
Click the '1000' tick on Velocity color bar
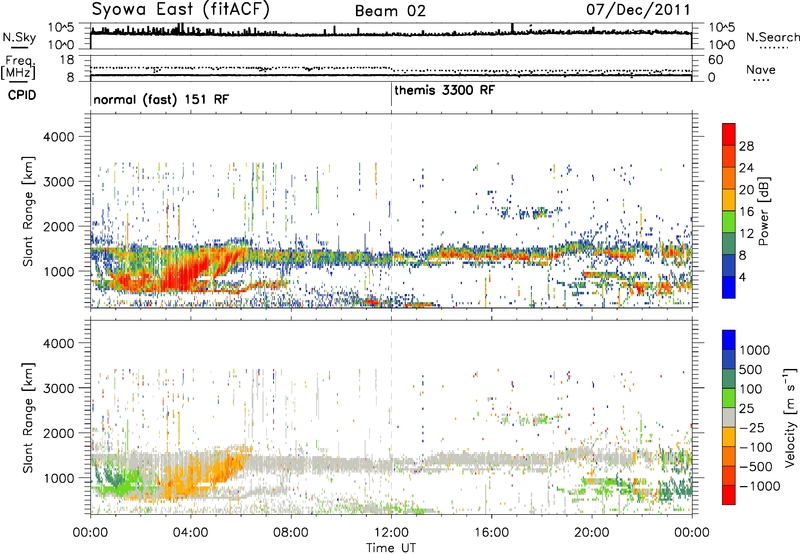point(755,350)
